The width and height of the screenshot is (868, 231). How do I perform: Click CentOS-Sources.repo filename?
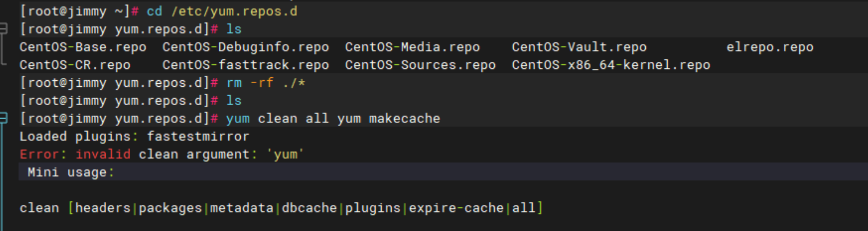click(x=420, y=65)
